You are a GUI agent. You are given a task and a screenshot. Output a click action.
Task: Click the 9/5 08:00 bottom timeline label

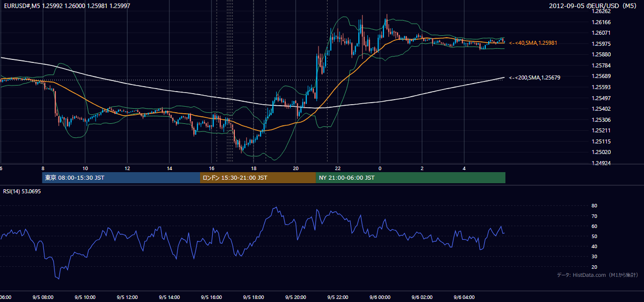click(x=43, y=297)
